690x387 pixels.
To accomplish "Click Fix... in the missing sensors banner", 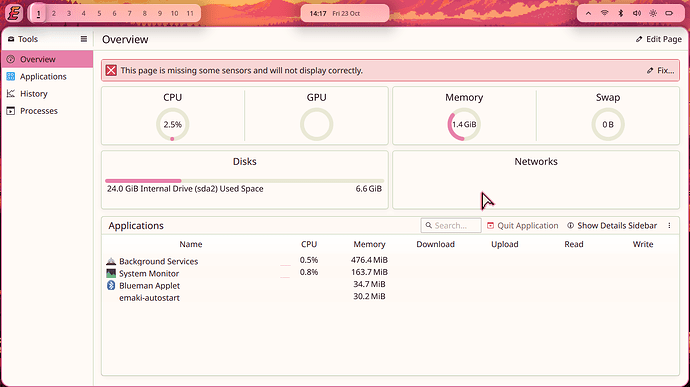I will (x=661, y=70).
